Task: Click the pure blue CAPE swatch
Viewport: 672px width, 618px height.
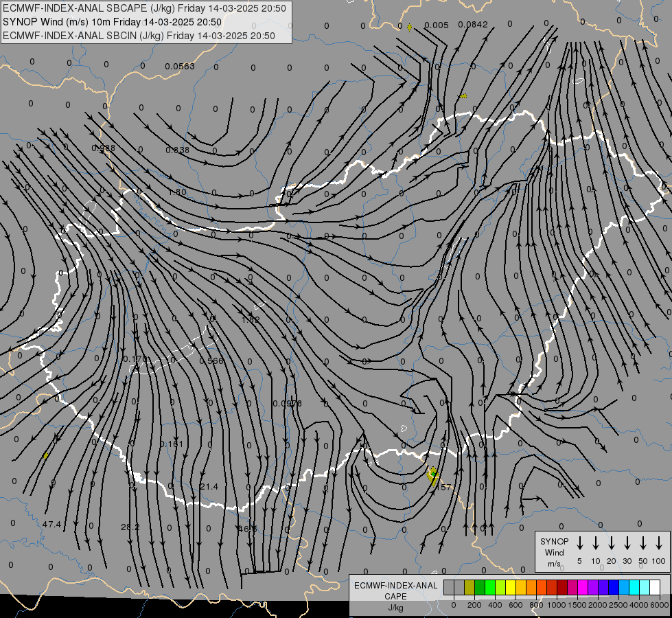Action: [613, 588]
